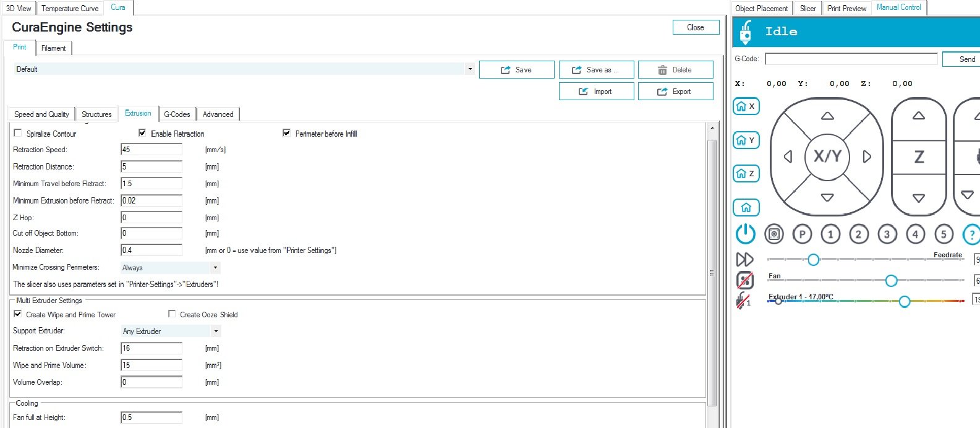Toggle the fan icon
The height and width of the screenshot is (428, 980).
[744, 280]
